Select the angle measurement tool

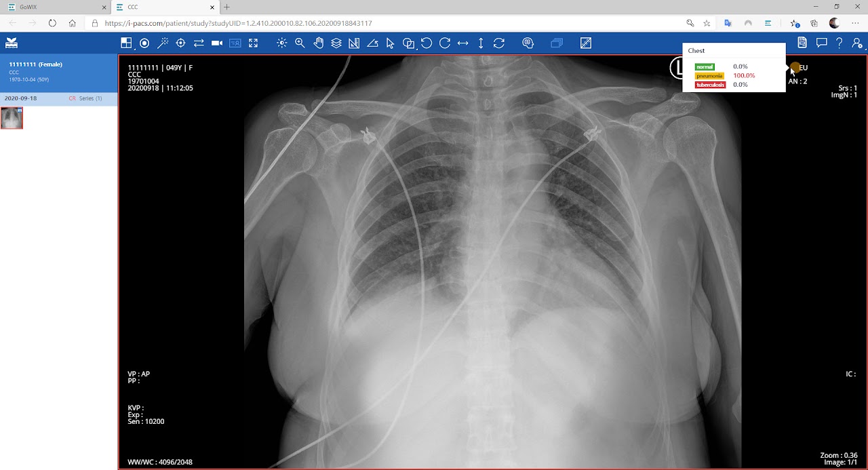372,43
